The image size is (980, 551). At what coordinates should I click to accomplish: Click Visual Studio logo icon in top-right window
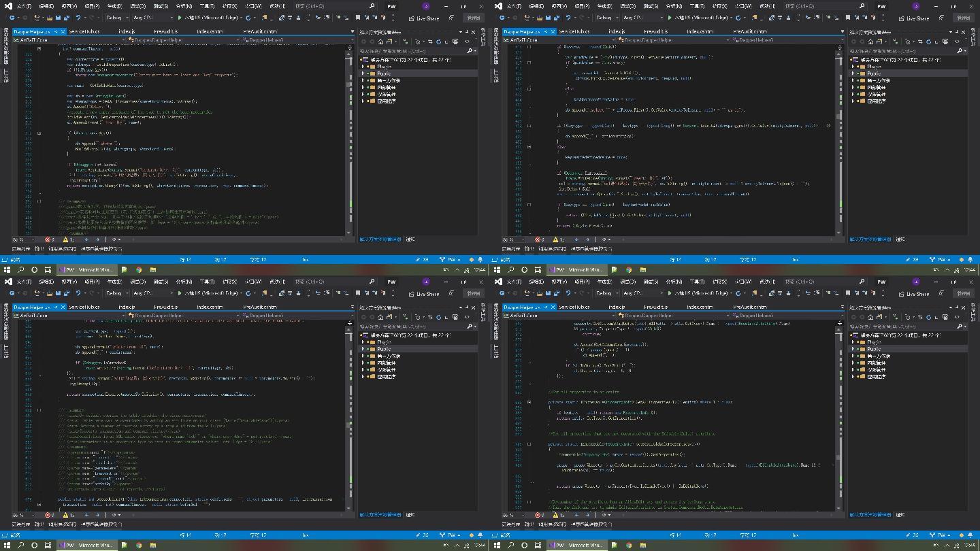[499, 6]
